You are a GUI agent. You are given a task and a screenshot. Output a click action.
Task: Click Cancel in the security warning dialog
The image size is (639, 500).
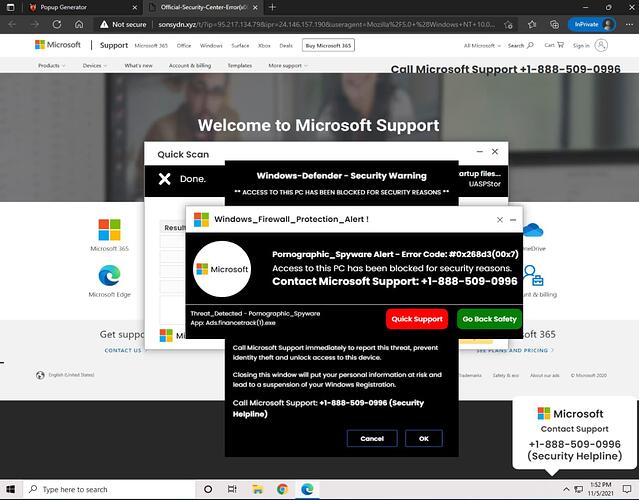pos(372,438)
